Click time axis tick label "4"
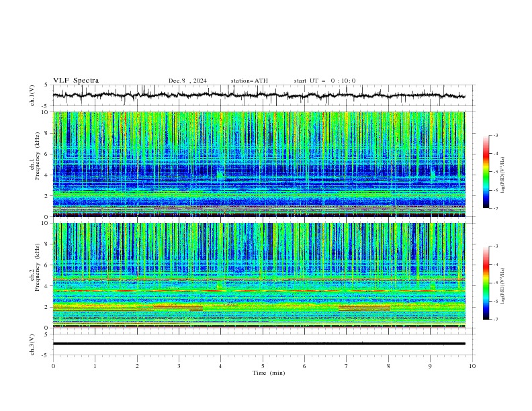Image resolution: width=532 pixels, height=411 pixels. click(x=220, y=366)
